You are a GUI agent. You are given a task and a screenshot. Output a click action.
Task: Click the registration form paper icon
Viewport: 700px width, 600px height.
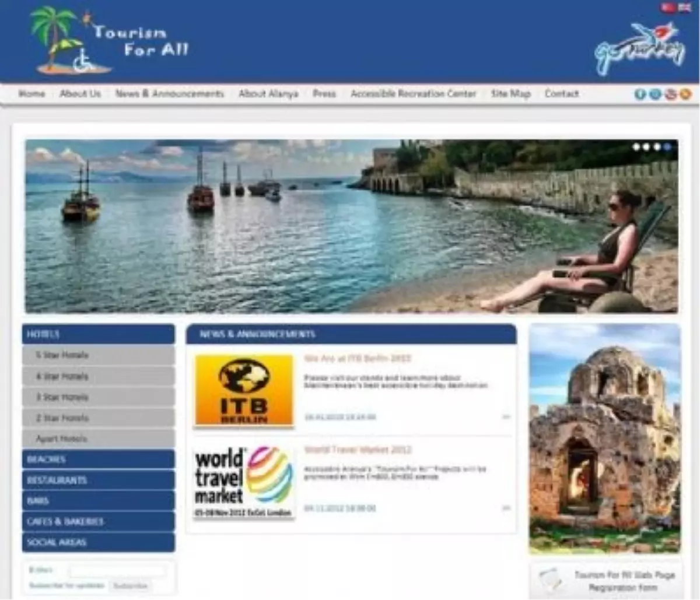point(551,580)
